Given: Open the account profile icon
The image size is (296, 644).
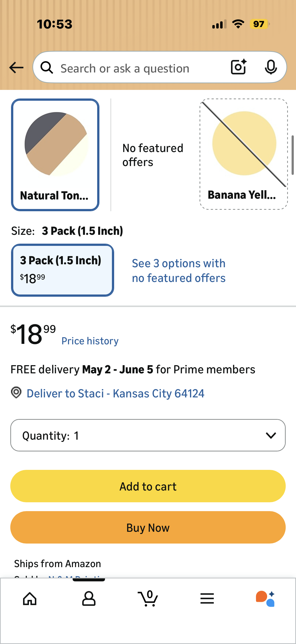Looking at the screenshot, I should pyautogui.click(x=89, y=599).
